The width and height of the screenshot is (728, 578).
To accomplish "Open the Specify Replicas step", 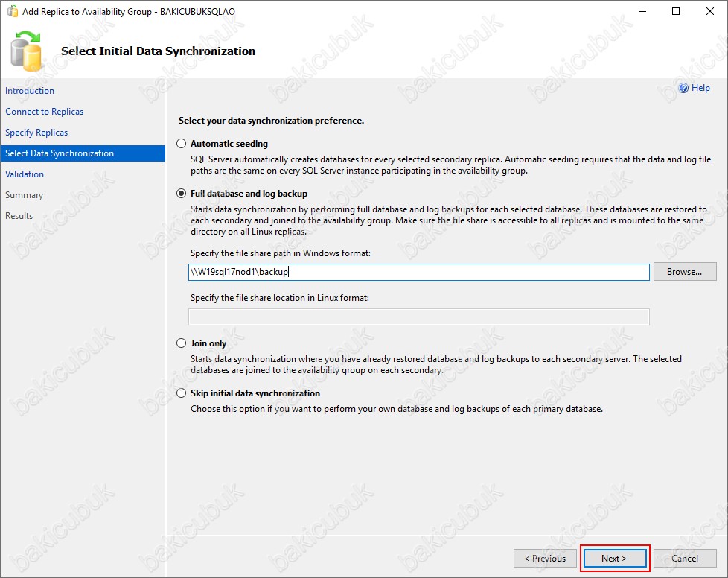I will point(36,133).
